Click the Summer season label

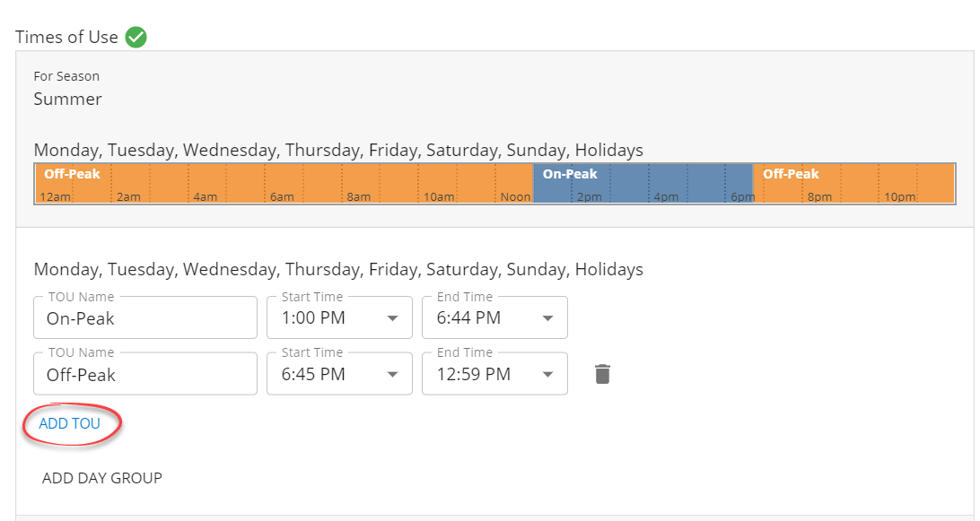68,99
